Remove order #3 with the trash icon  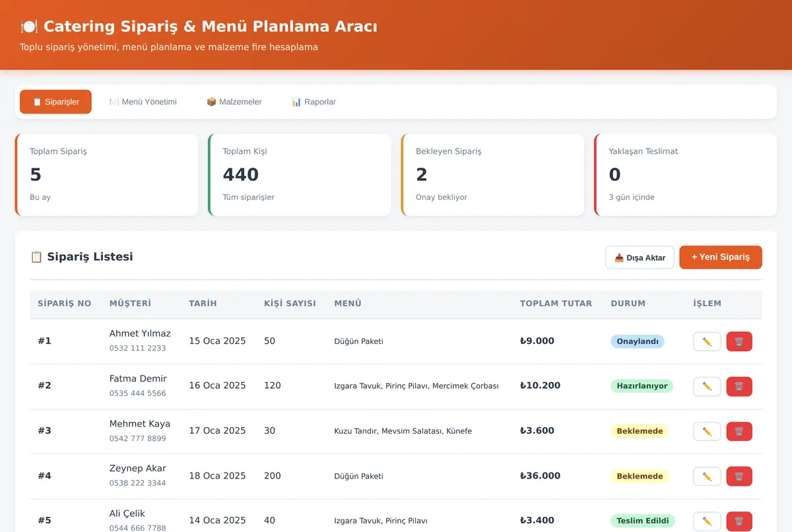739,431
